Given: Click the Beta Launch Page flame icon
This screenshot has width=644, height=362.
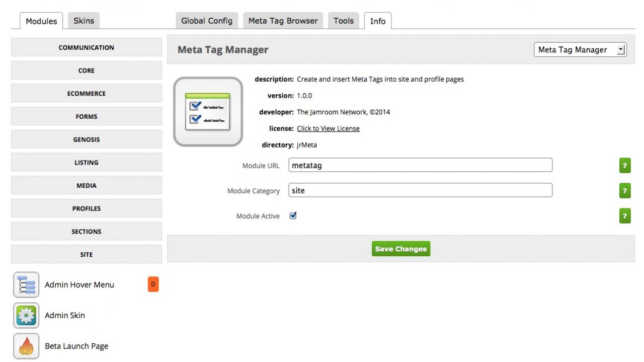Looking at the screenshot, I should [26, 346].
